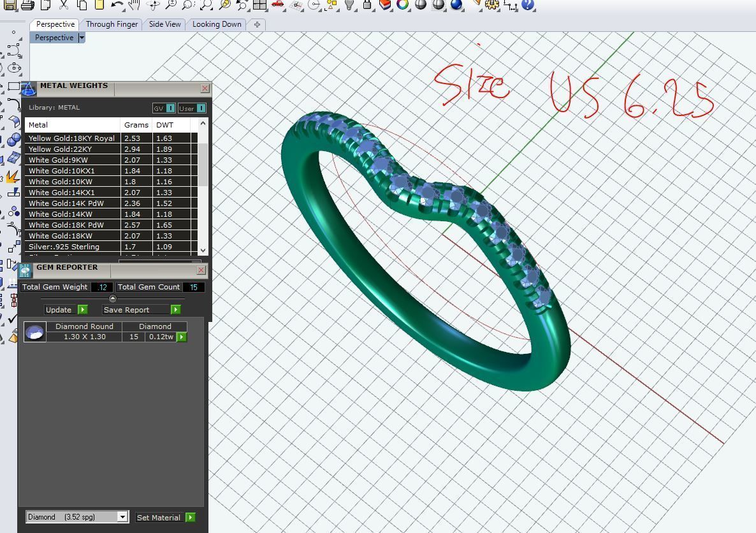Select the Yellow Gold:22KY row
756x533 pixels.
click(x=111, y=149)
